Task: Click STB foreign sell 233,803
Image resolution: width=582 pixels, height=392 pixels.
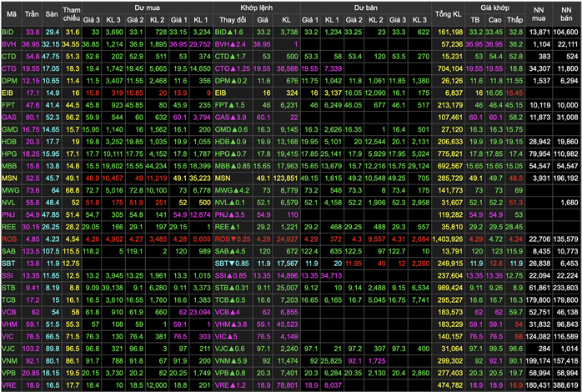Action: 565,288
